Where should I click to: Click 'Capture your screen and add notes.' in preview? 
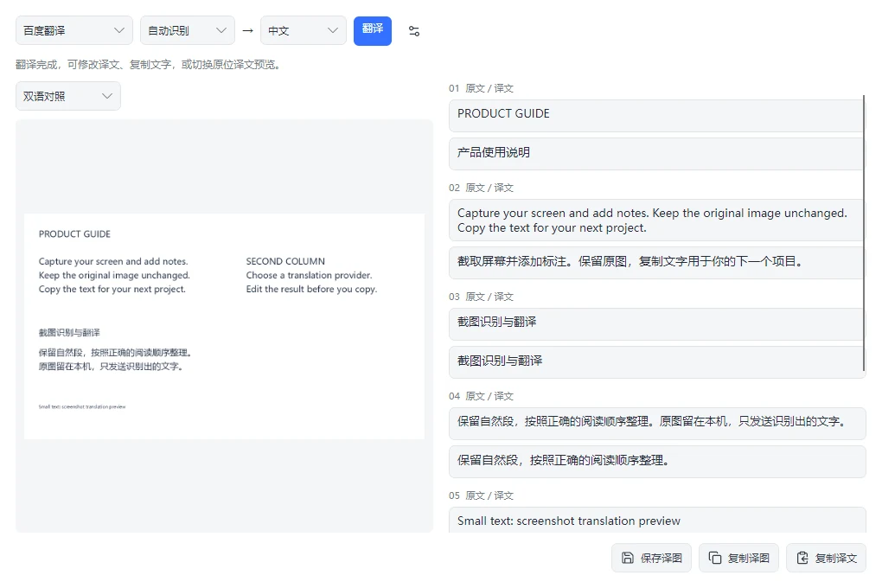[113, 261]
